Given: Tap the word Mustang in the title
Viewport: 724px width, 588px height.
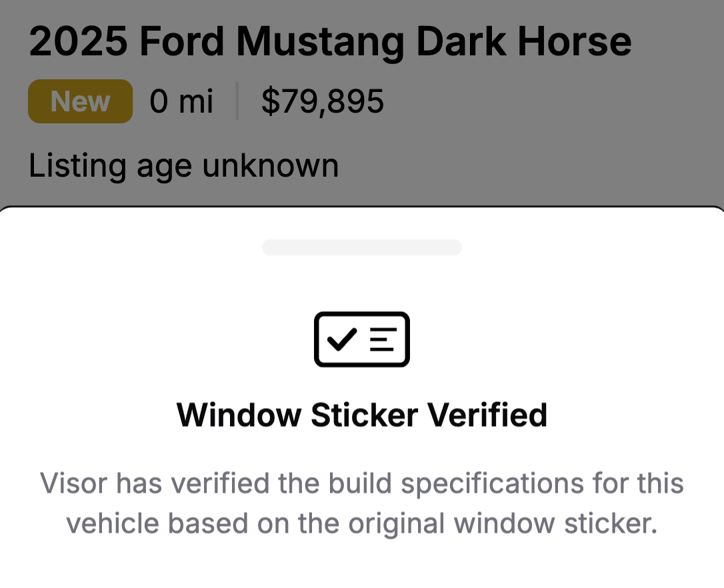Looking at the screenshot, I should [320, 41].
